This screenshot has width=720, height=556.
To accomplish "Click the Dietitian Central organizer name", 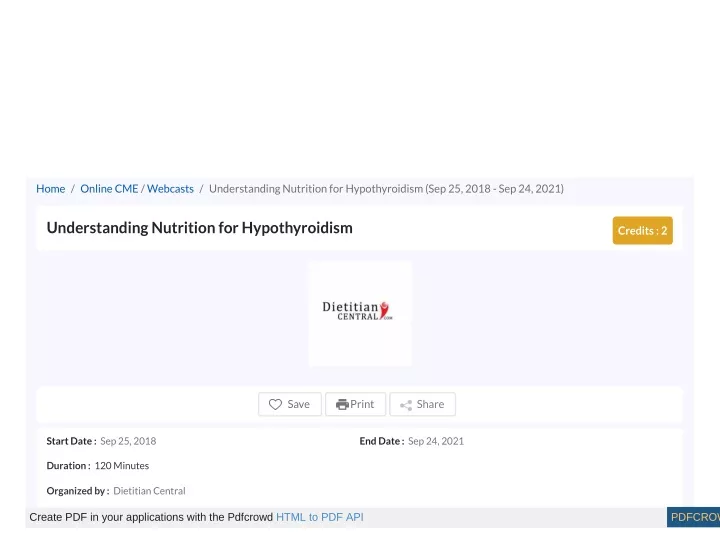I will [149, 491].
